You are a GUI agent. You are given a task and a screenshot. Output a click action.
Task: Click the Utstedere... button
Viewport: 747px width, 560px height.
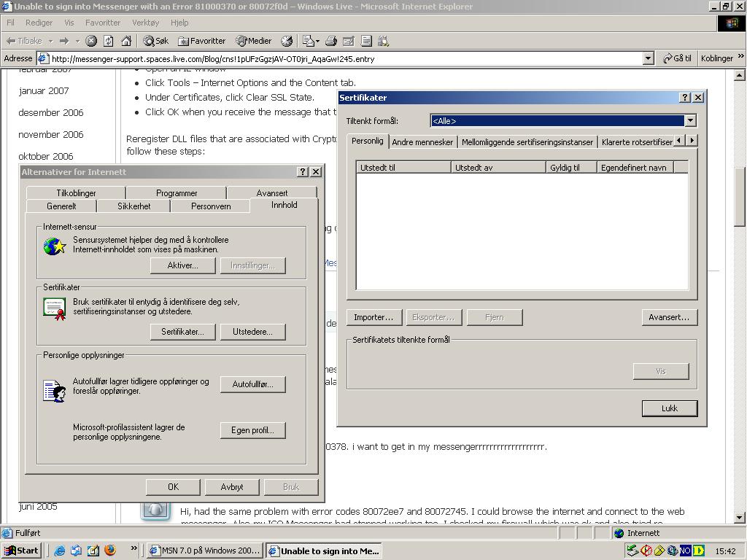(x=253, y=332)
